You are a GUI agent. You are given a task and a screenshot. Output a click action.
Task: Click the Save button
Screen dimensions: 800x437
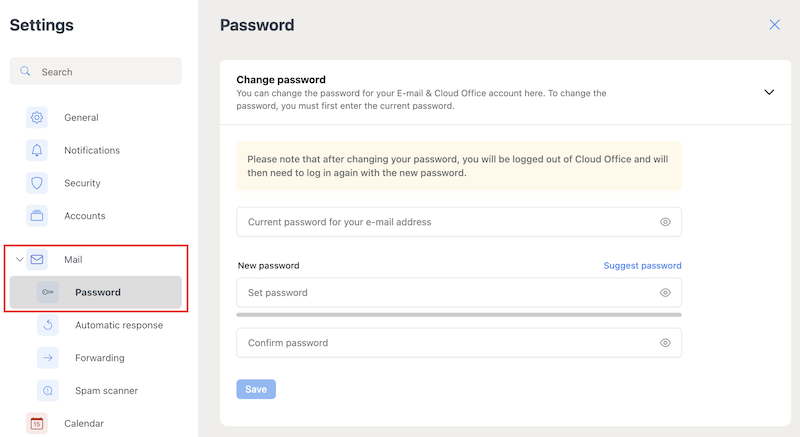tap(256, 389)
